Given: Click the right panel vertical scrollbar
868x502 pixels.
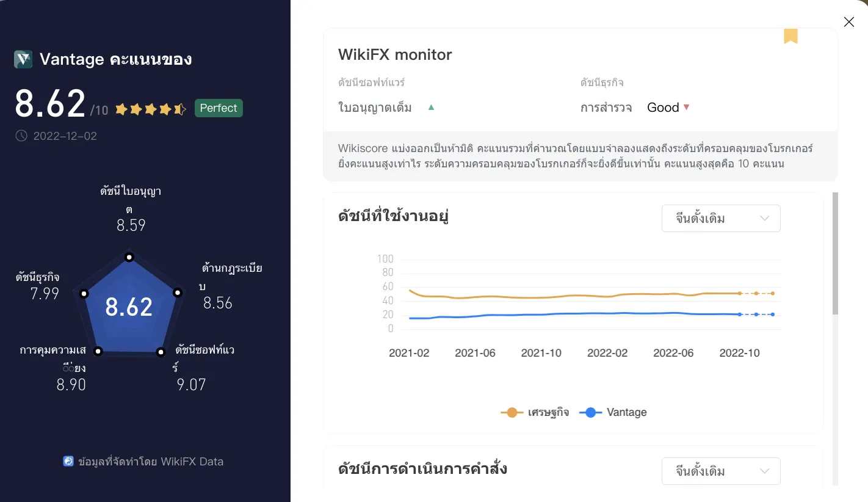Looking at the screenshot, I should [835, 253].
